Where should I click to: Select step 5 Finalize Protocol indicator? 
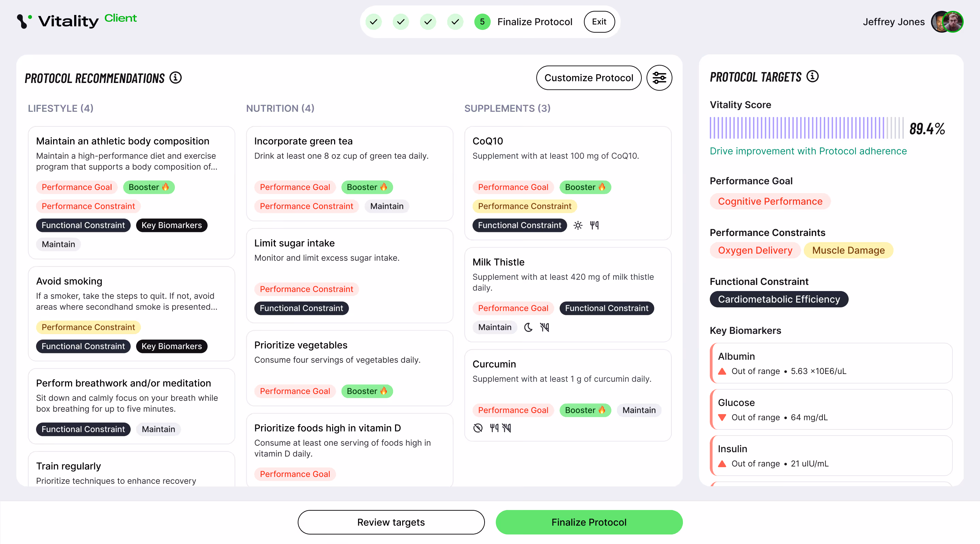(482, 22)
